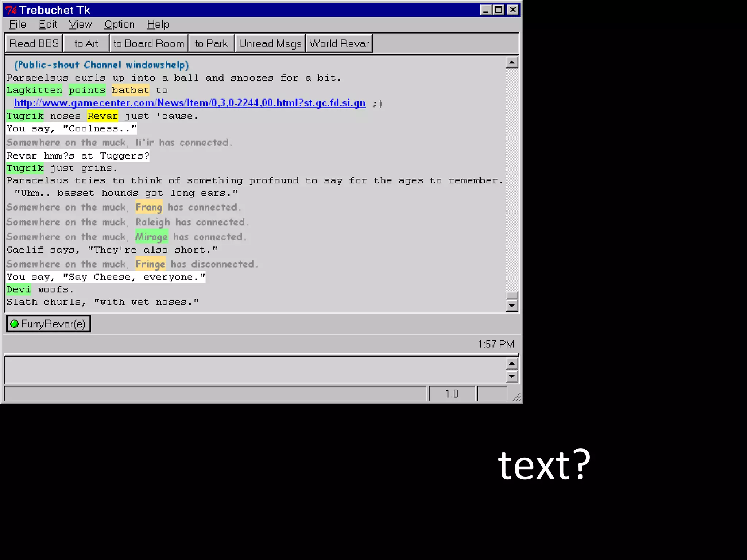Click the line 'Slath churls, "with wet noses."'
This screenshot has width=747, height=560.
coord(102,302)
